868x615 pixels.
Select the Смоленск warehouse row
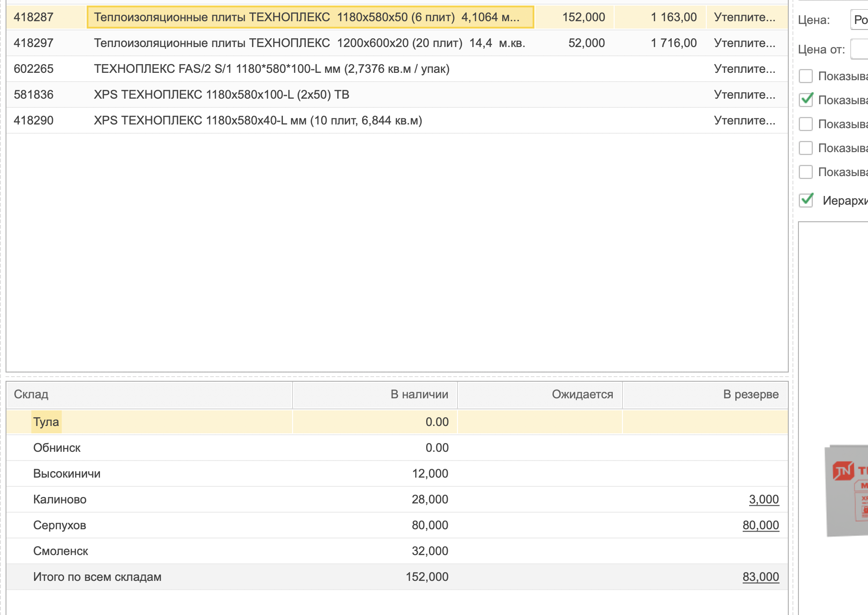61,551
